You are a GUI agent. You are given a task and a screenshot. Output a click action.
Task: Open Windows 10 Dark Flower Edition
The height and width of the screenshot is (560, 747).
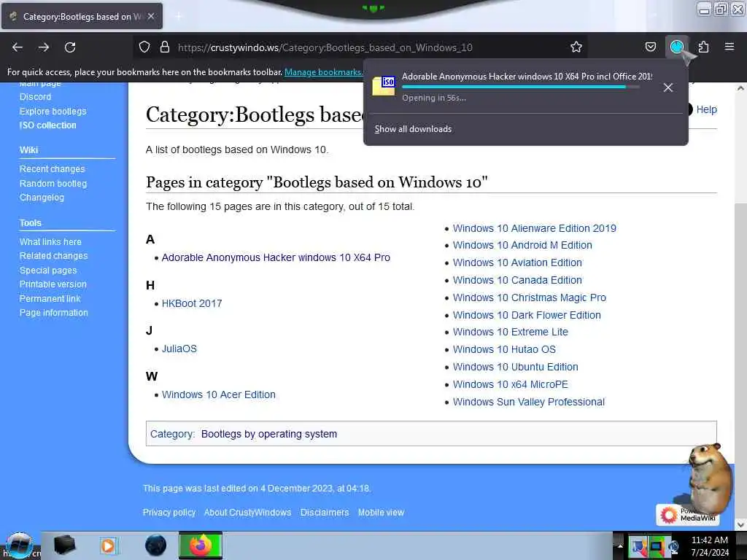click(527, 315)
